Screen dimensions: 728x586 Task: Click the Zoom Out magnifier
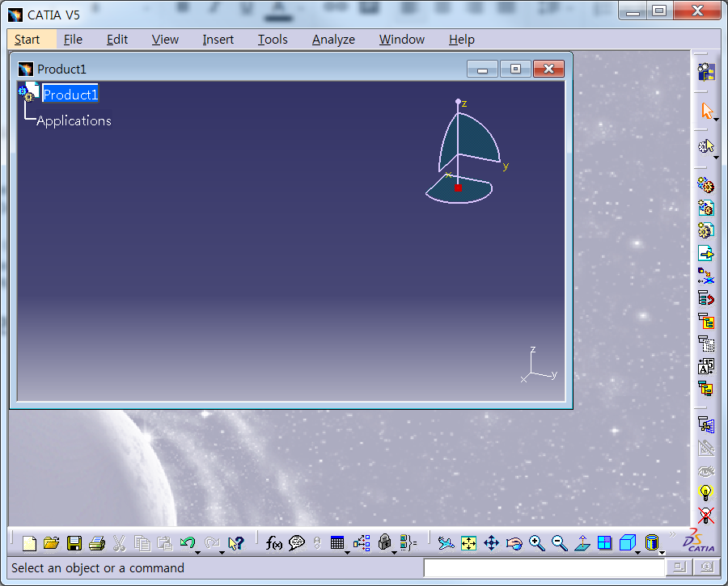(560, 543)
